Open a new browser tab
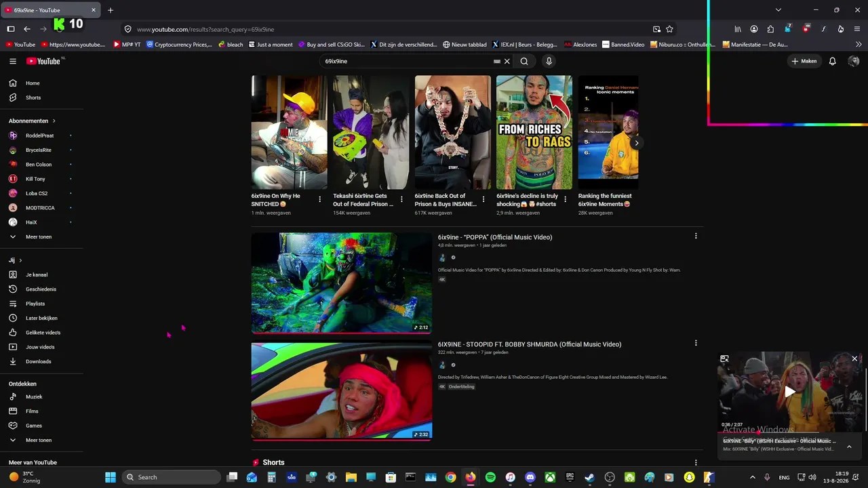This screenshot has width=868, height=488. (x=111, y=10)
